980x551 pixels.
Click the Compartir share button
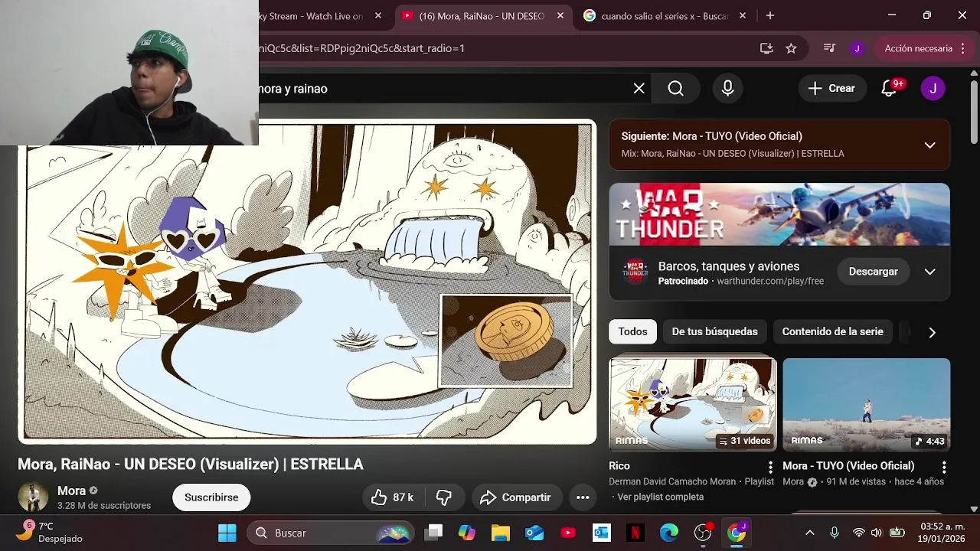(x=516, y=497)
